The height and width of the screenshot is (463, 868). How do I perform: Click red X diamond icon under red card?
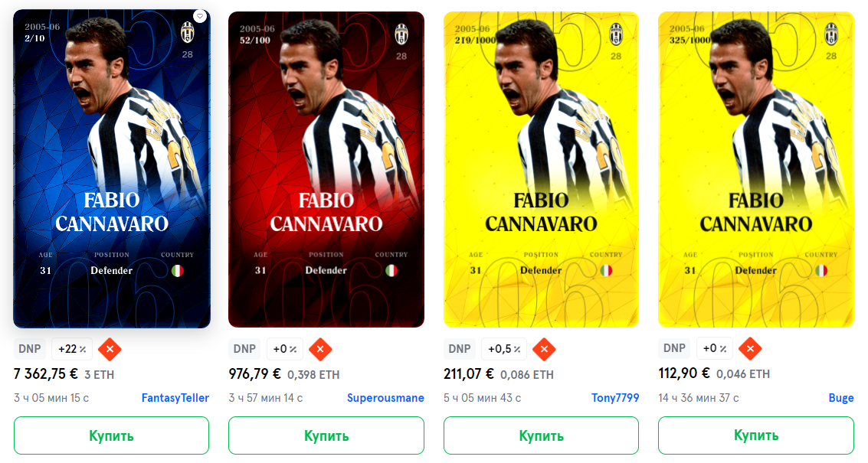click(320, 349)
